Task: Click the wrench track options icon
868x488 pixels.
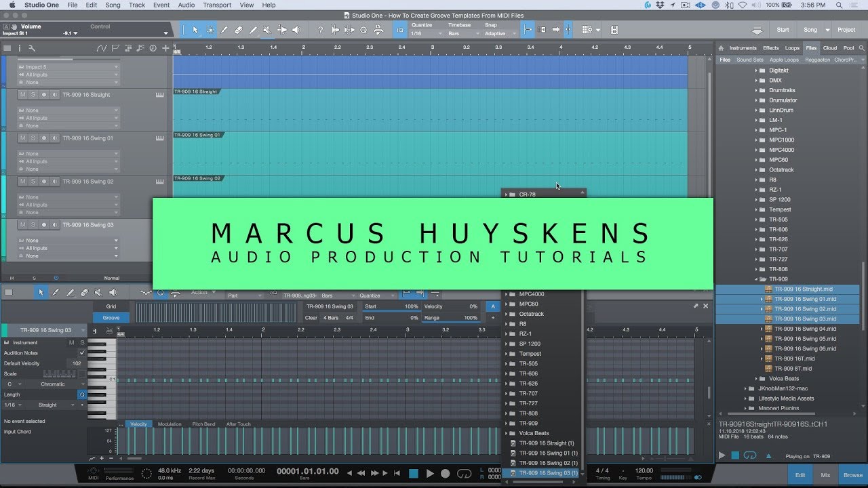Action: pos(31,48)
